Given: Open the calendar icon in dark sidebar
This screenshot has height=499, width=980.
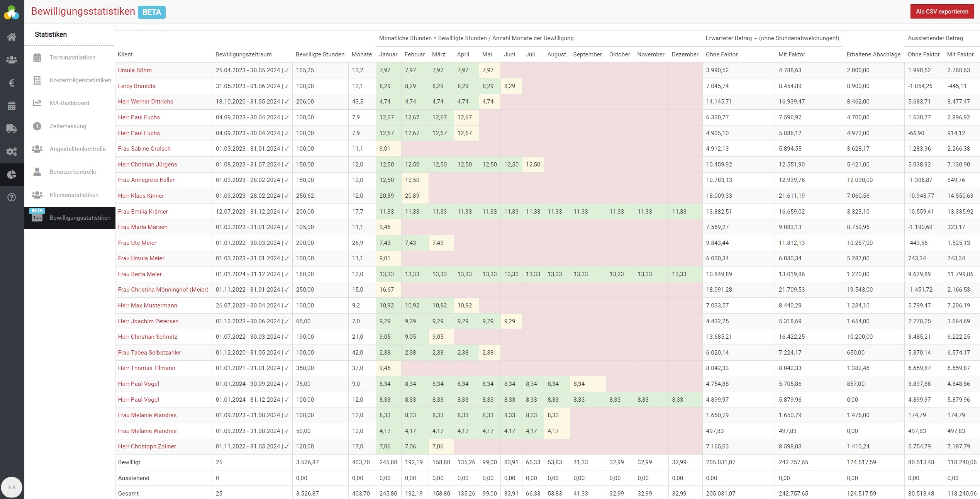Looking at the screenshot, I should (x=12, y=106).
